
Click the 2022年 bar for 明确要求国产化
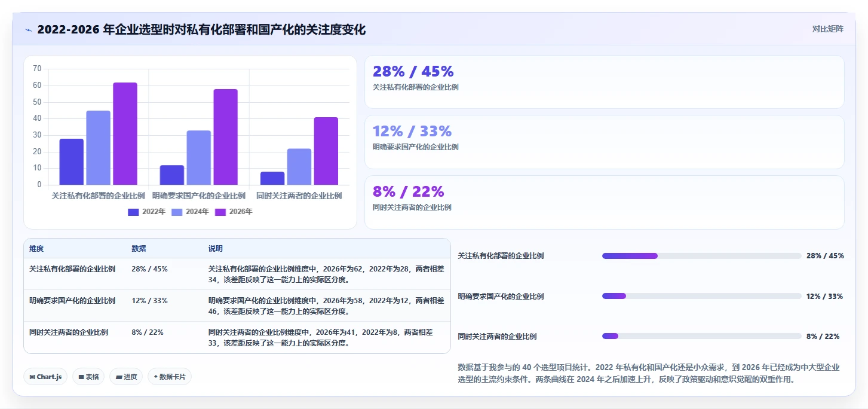172,175
